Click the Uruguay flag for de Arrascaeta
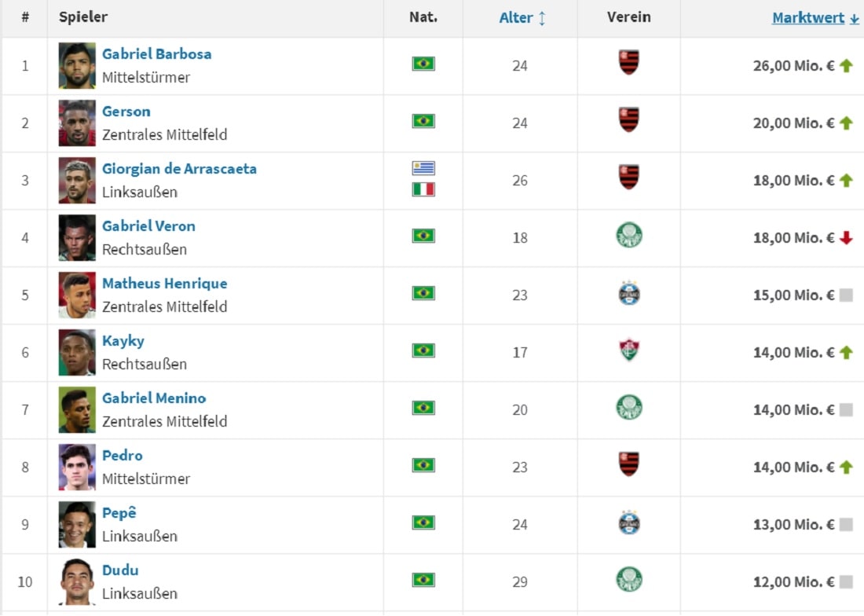Viewport: 864px width, 616px height. point(423,168)
